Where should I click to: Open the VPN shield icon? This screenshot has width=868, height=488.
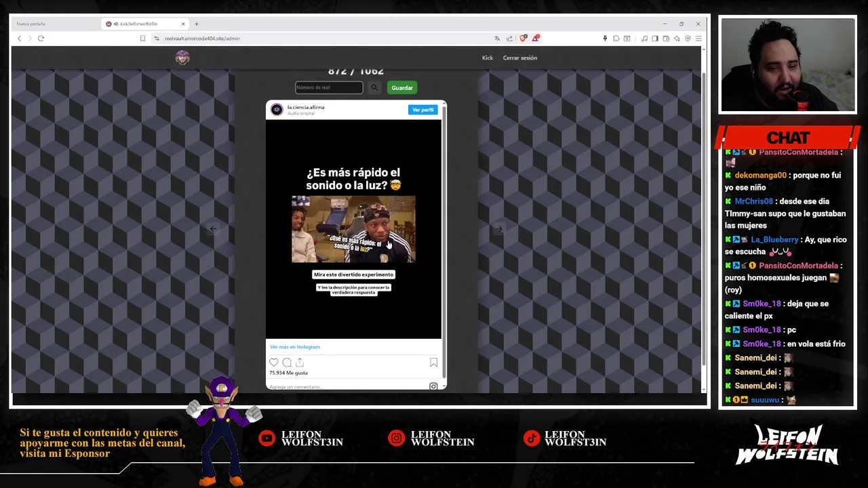coord(688,39)
